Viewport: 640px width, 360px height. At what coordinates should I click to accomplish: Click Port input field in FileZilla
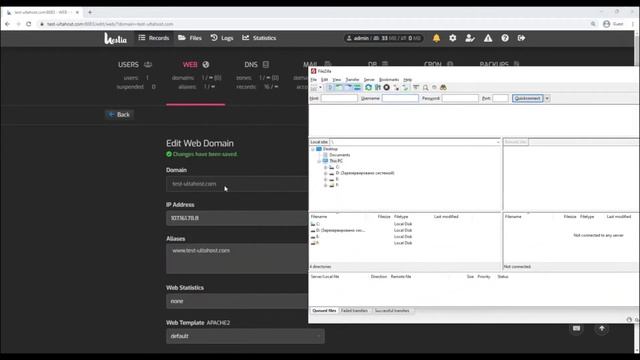[x=500, y=98]
